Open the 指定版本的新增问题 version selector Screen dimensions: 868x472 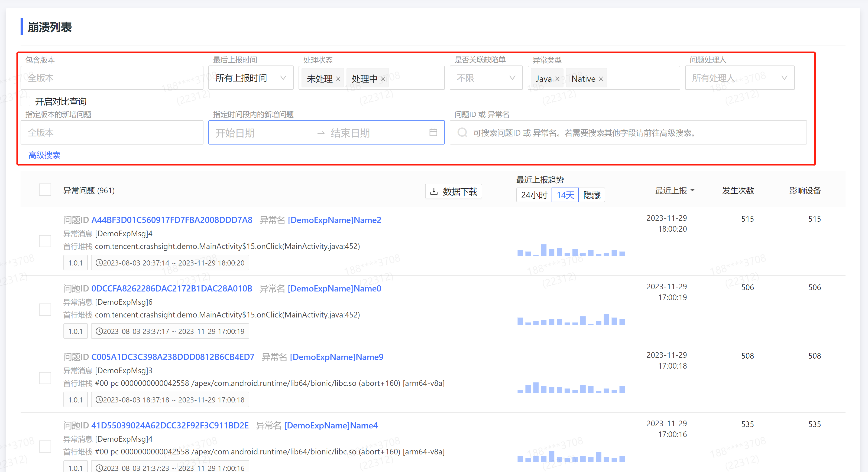point(112,133)
